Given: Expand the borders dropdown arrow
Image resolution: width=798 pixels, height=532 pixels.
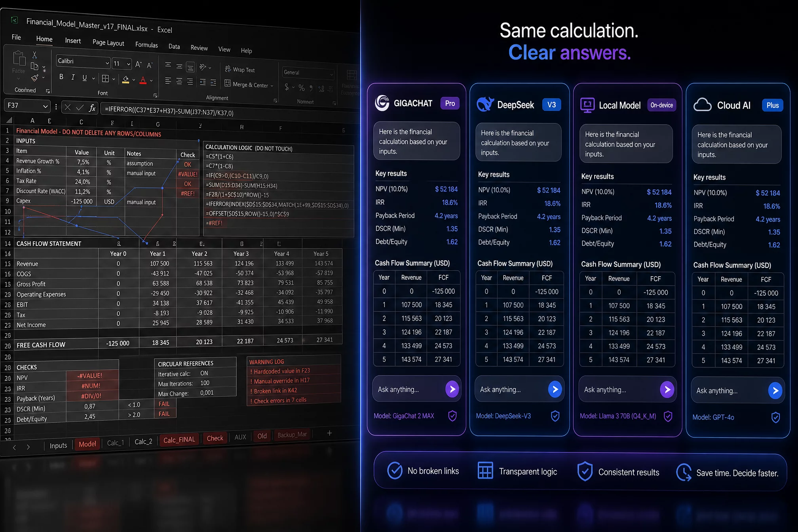Looking at the screenshot, I should (114, 79).
